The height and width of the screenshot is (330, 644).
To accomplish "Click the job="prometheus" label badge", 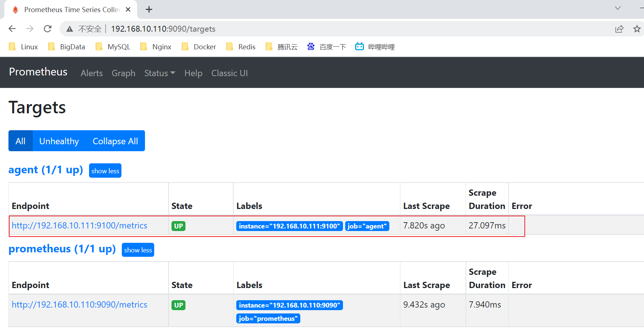I will click(268, 318).
